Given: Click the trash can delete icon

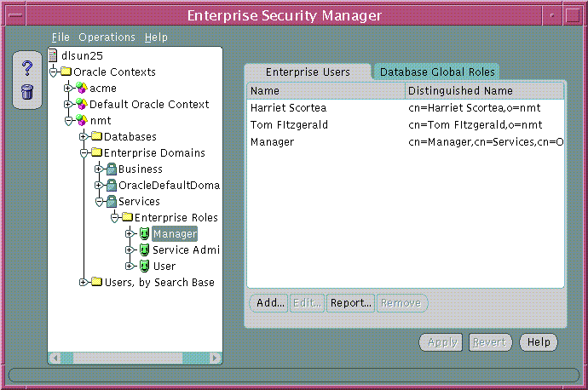Looking at the screenshot, I should (26, 91).
